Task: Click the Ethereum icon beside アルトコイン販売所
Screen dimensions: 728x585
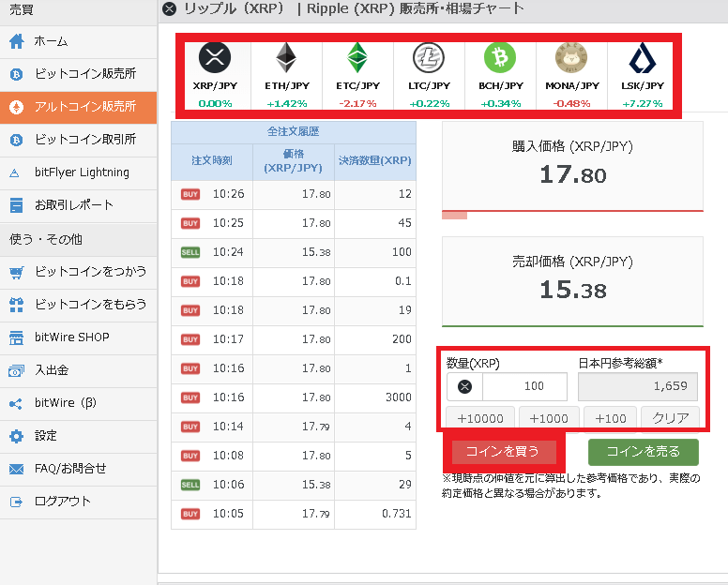Action: click(x=17, y=107)
